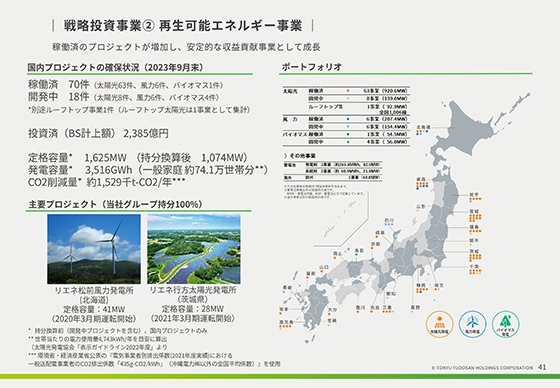Click the その他事業 subheading

pyautogui.click(x=300, y=156)
